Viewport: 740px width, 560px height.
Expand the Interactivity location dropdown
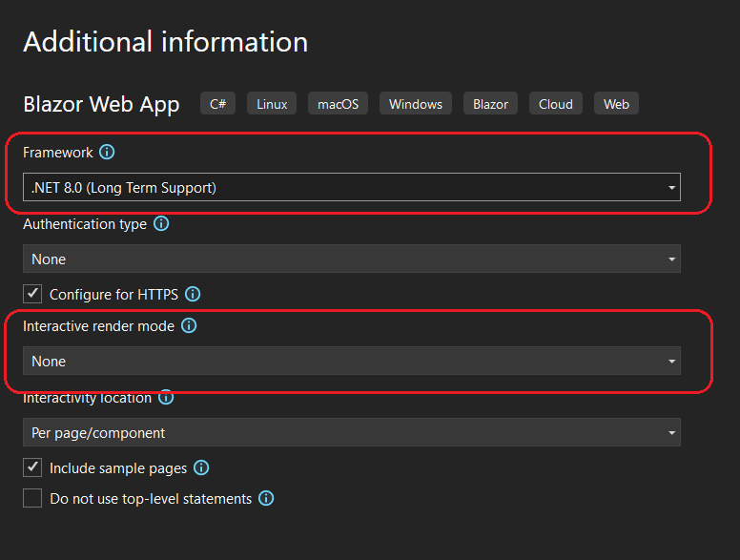point(351,433)
